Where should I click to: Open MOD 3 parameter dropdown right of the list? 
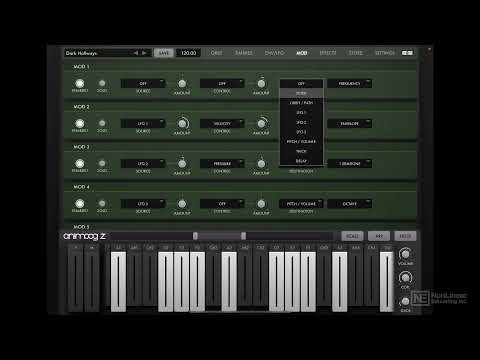(349, 163)
